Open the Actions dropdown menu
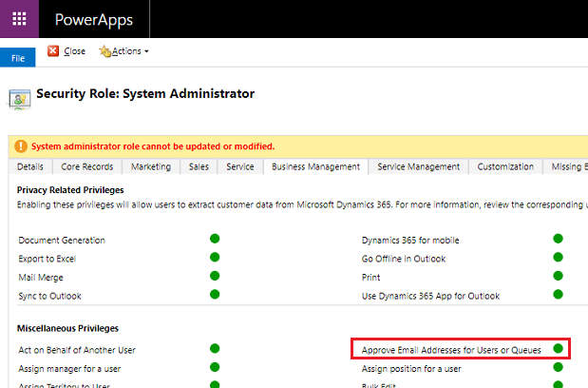The width and height of the screenshot is (588, 388). pos(130,51)
